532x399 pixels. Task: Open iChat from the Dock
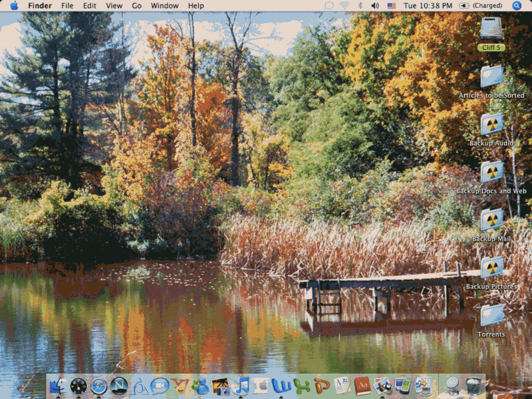(x=160, y=386)
